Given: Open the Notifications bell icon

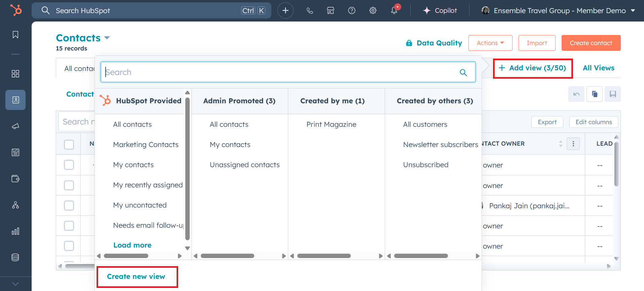Looking at the screenshot, I should point(394,10).
